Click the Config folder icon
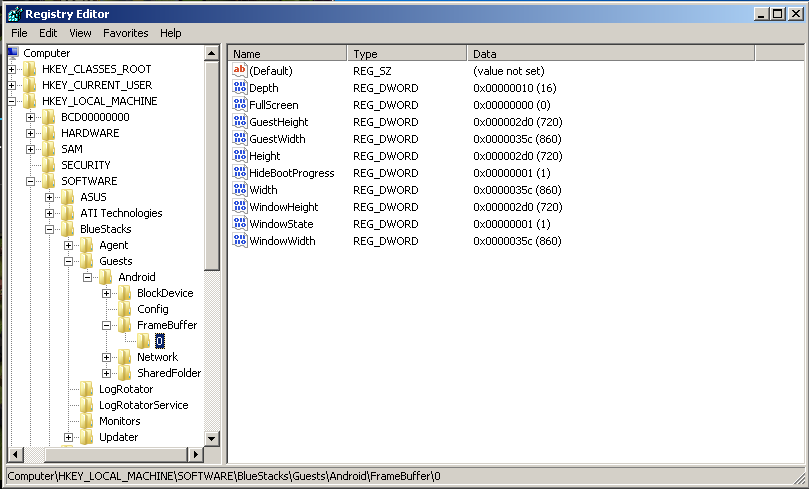 pyautogui.click(x=125, y=308)
